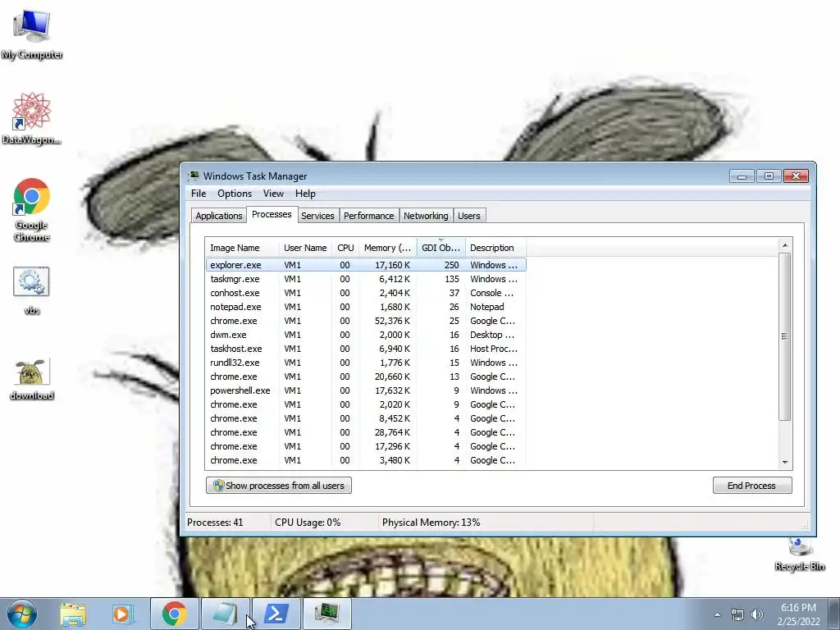Open the clock showing 6:16 PM
The image size is (840, 630).
(x=798, y=614)
